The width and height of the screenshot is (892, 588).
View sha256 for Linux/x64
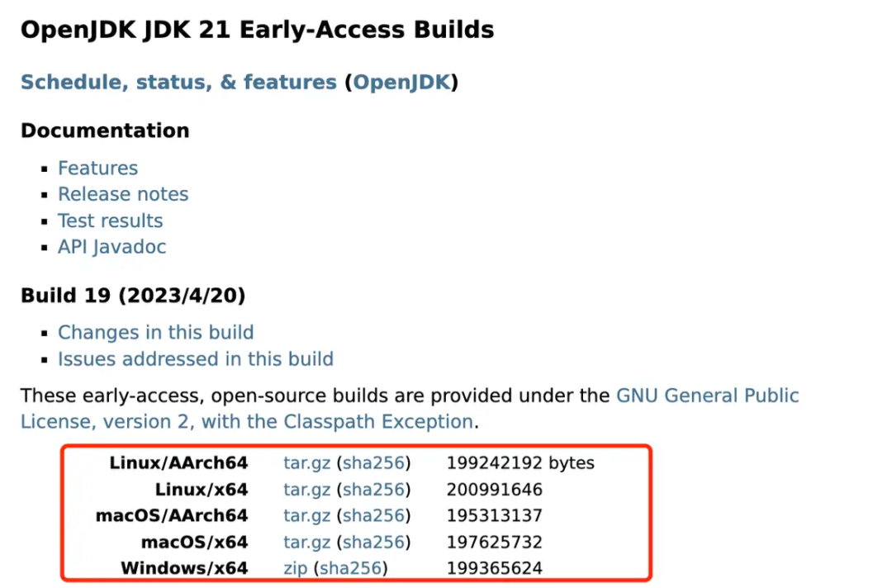click(373, 490)
